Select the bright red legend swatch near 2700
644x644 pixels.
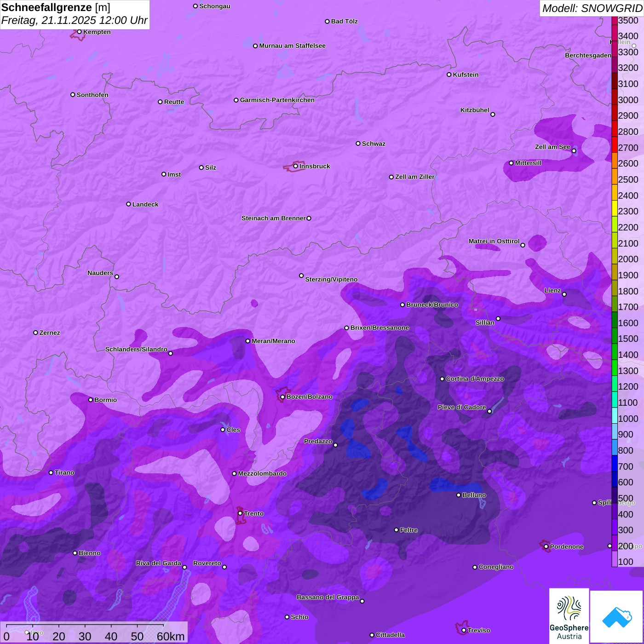click(x=615, y=144)
